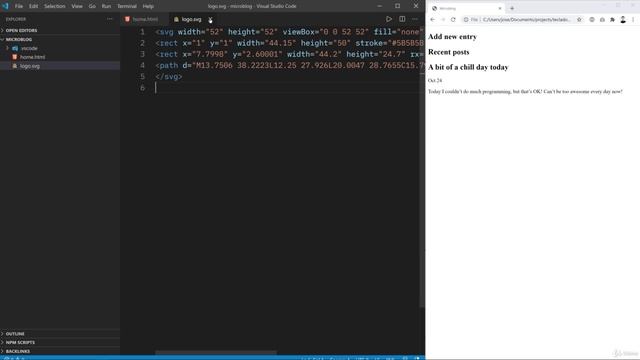Split the editor to the right
This screenshot has width=640, height=360.
[402, 19]
